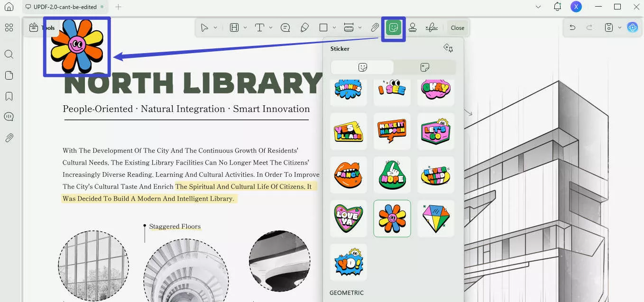644x302 pixels.
Task: Pick the pencil drawing tool
Action: coord(305,27)
